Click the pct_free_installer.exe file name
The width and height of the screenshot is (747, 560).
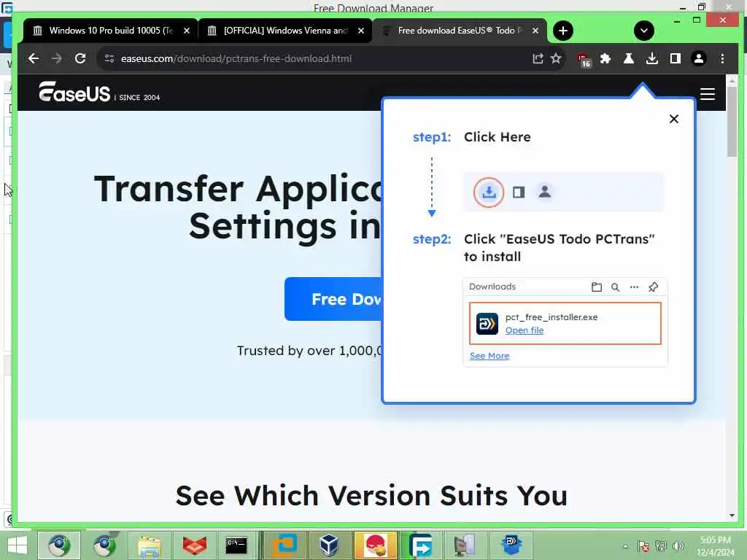coord(551,317)
